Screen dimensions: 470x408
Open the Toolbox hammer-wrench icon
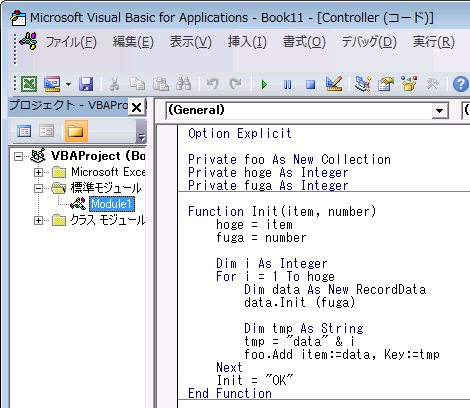pyautogui.click(x=432, y=84)
